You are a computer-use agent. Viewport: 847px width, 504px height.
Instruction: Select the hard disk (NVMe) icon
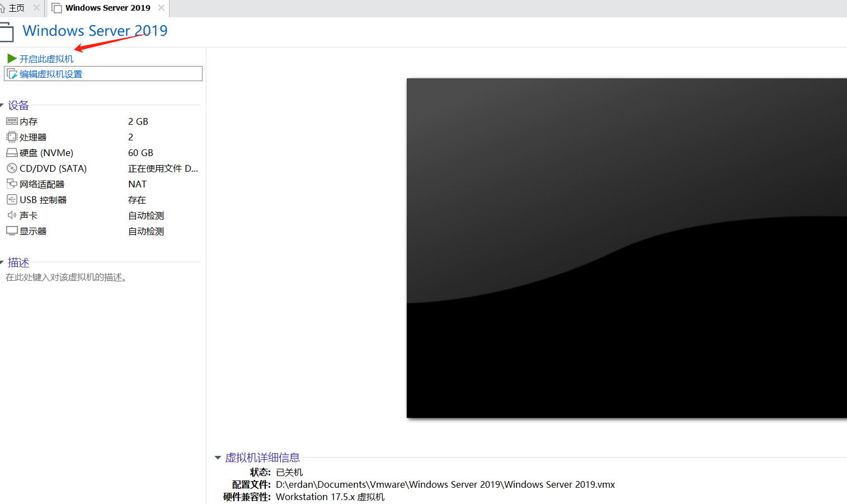coord(12,153)
